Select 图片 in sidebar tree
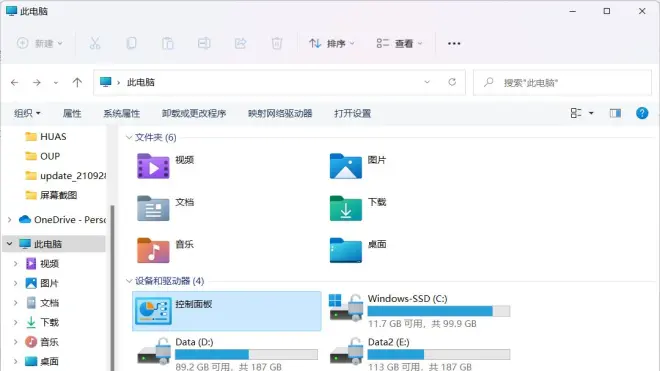The image size is (660, 371). (42, 283)
